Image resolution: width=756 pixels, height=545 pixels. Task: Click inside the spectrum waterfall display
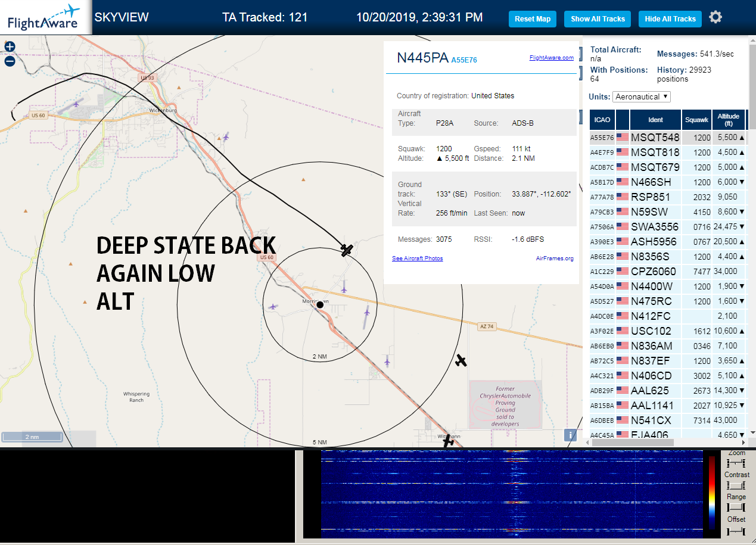(x=512, y=494)
